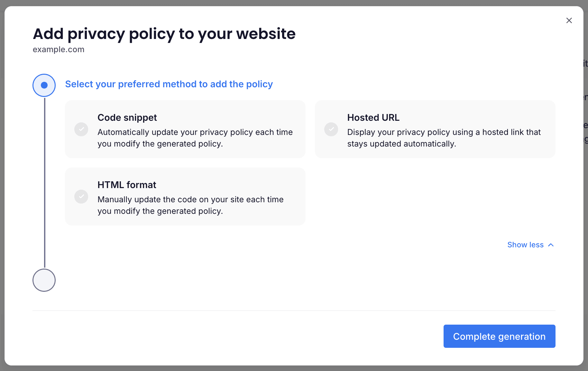
Task: Click the 'Add privacy policy to your website' title
Action: point(164,33)
